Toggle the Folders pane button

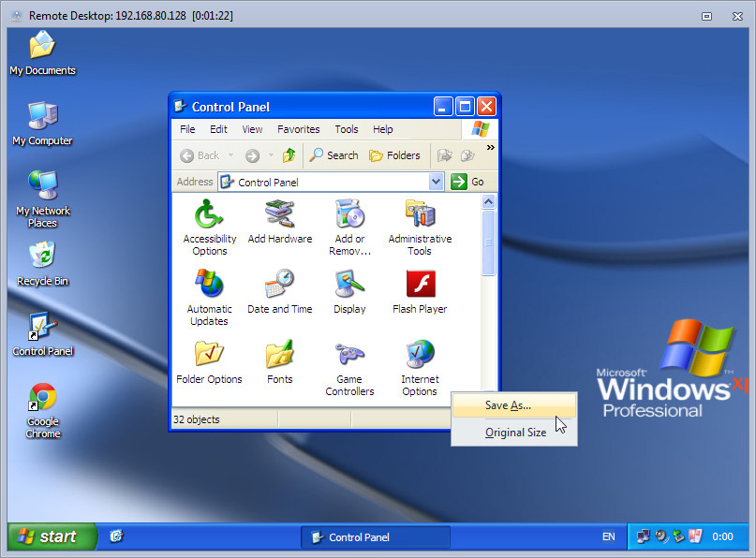coord(394,155)
